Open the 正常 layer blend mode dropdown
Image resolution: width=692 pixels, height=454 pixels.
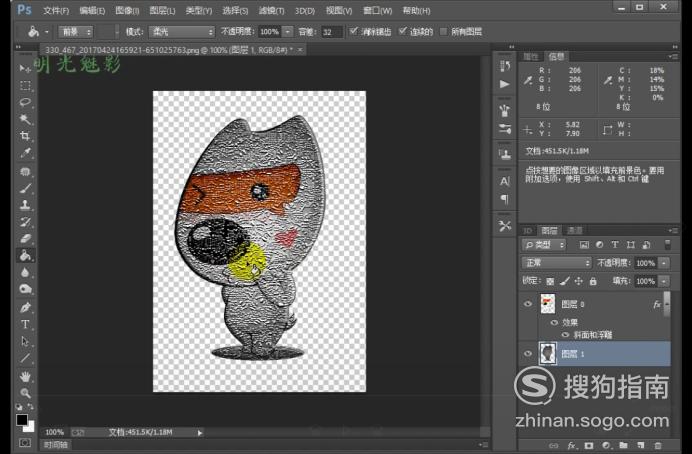557,263
